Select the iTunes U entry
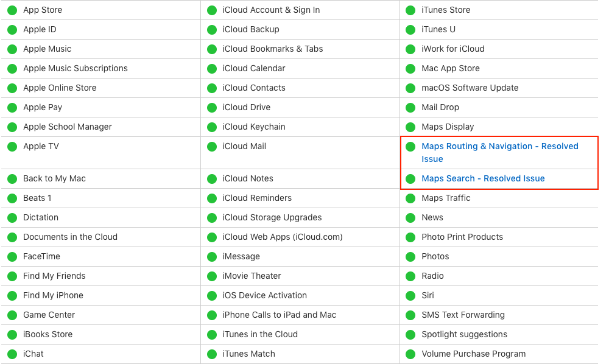 pyautogui.click(x=438, y=29)
